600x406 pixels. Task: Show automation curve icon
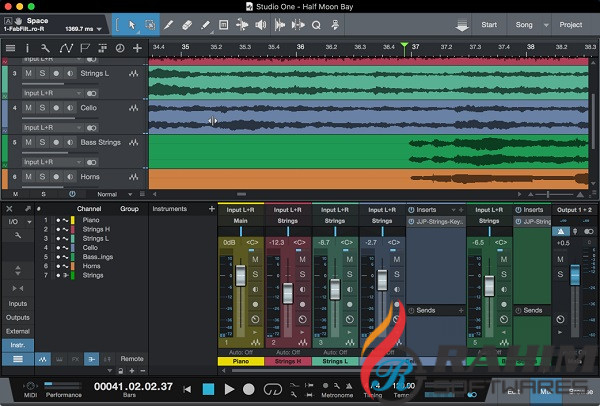[x=66, y=48]
